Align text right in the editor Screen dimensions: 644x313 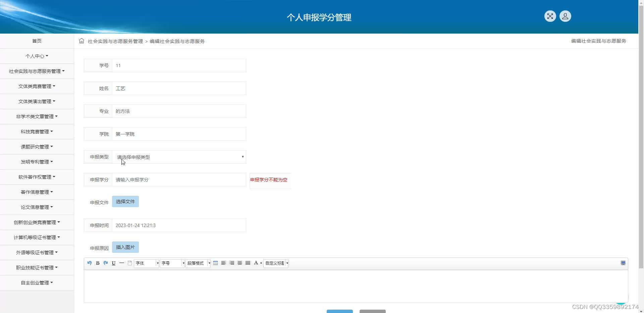232,263
